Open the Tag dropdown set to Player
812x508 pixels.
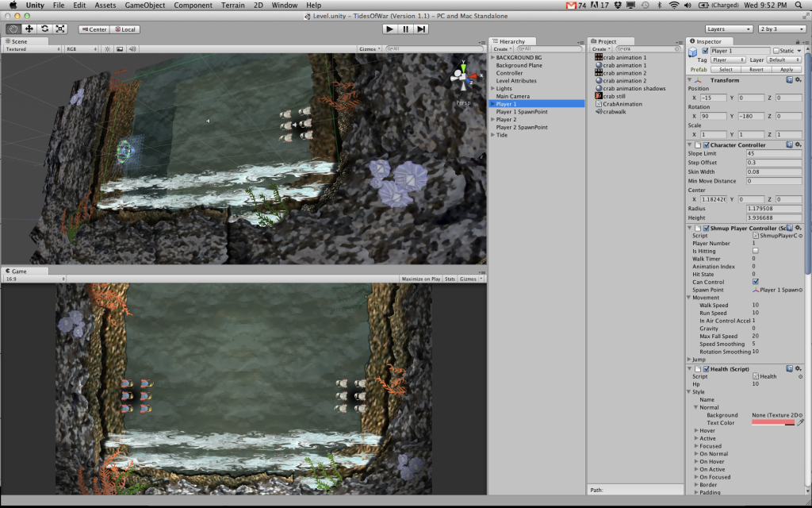point(728,60)
